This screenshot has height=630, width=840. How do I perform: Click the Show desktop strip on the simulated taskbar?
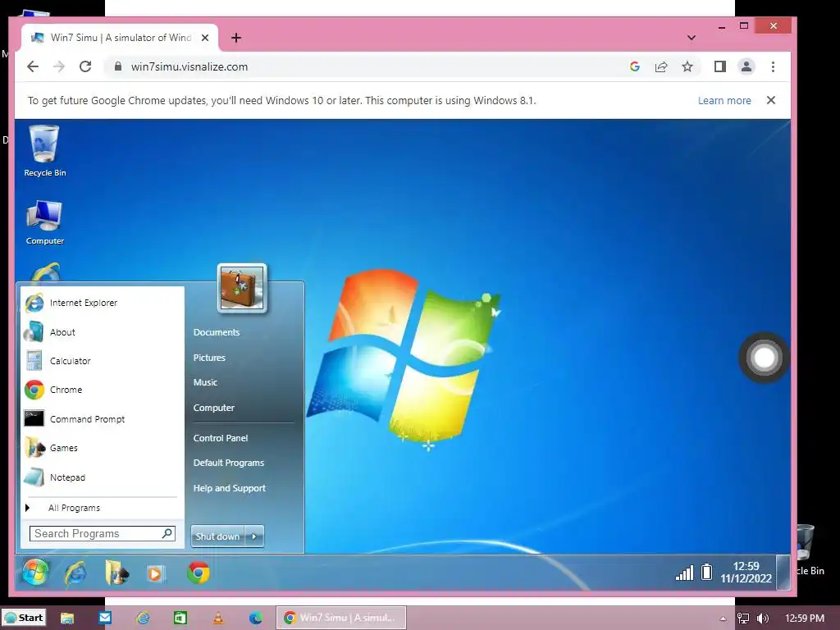tap(783, 572)
